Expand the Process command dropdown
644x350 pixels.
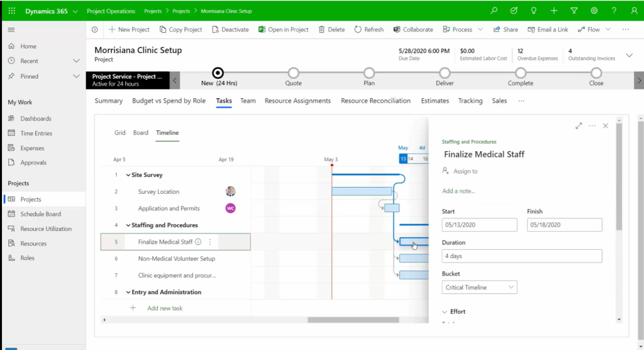pos(480,30)
